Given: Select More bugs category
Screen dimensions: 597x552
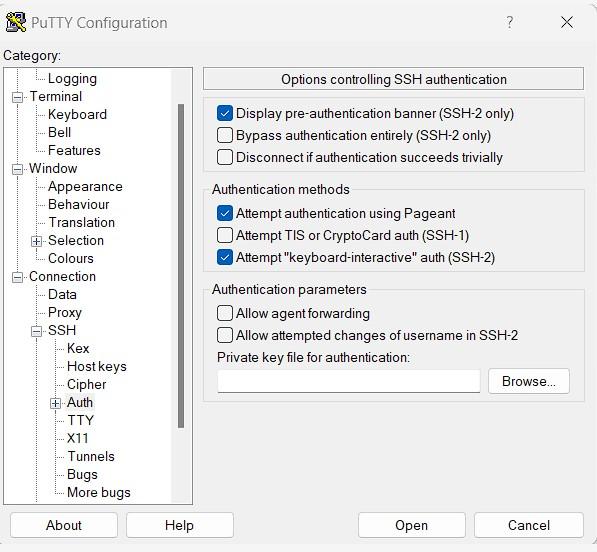Looking at the screenshot, I should coord(99,493).
